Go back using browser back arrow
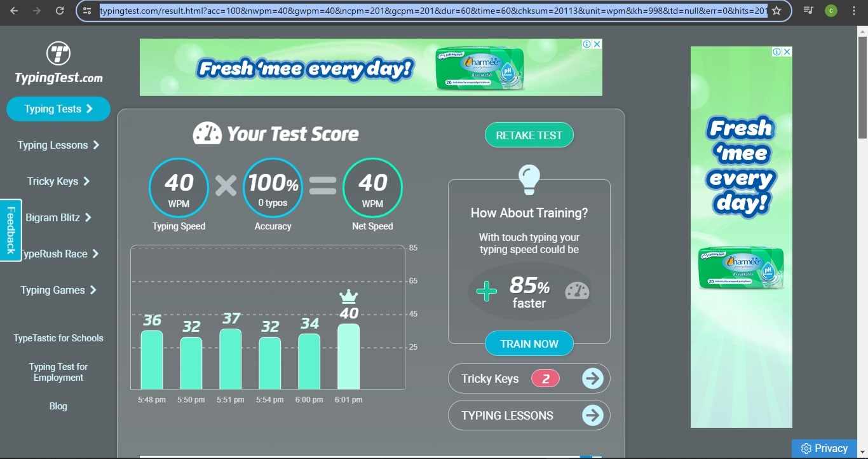 (x=14, y=11)
